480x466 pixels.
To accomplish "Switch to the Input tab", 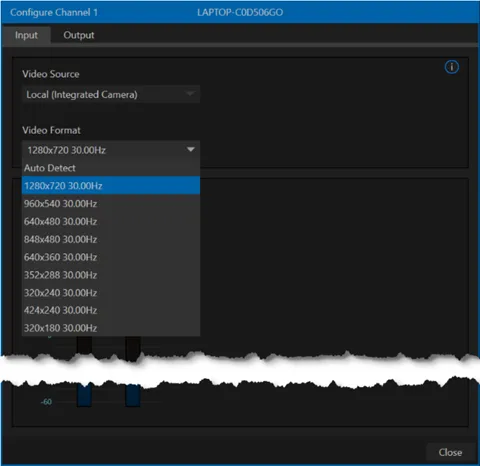I will [26, 35].
